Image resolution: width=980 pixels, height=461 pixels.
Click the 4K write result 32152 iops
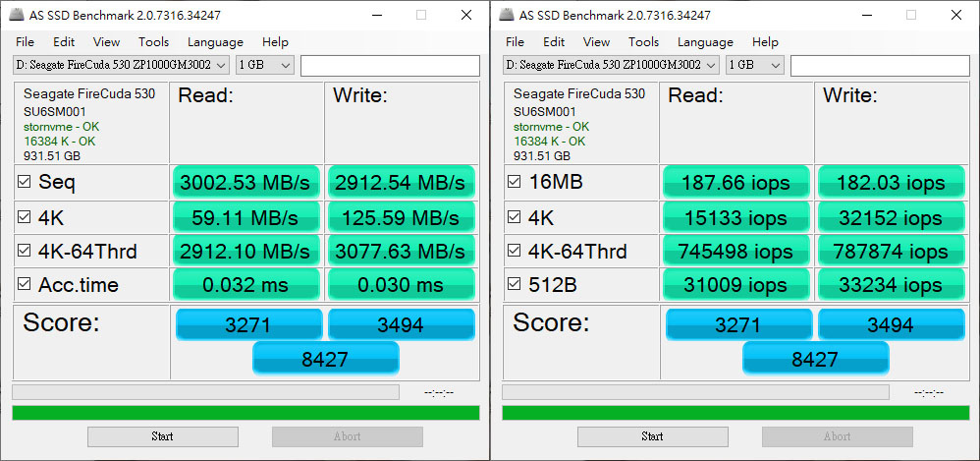coord(891,217)
